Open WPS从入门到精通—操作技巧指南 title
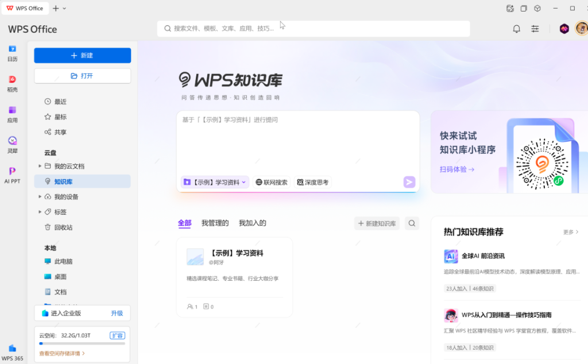This screenshot has height=364, width=588. tap(506, 315)
